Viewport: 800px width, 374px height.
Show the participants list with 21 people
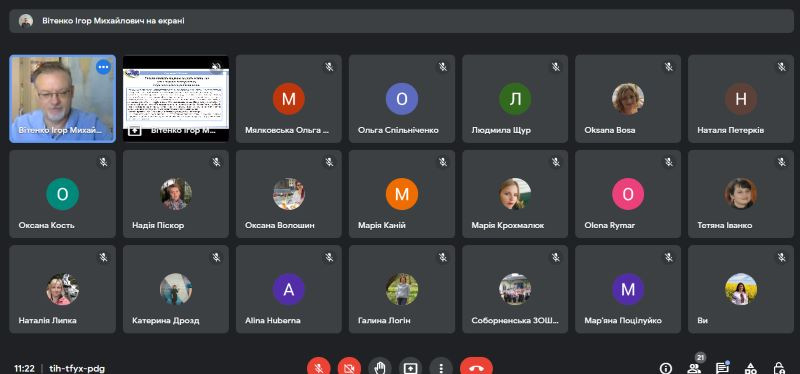[x=693, y=367]
